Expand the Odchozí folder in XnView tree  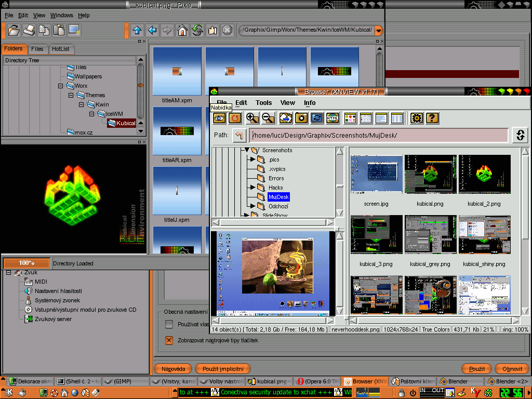252,206
